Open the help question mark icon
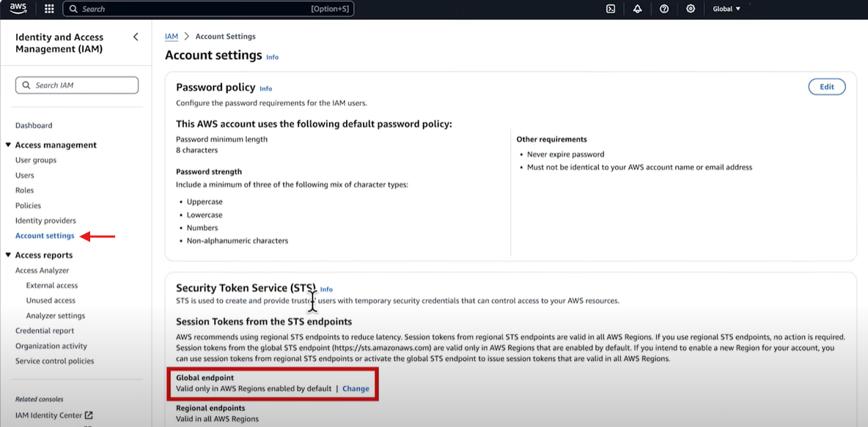 click(x=664, y=9)
